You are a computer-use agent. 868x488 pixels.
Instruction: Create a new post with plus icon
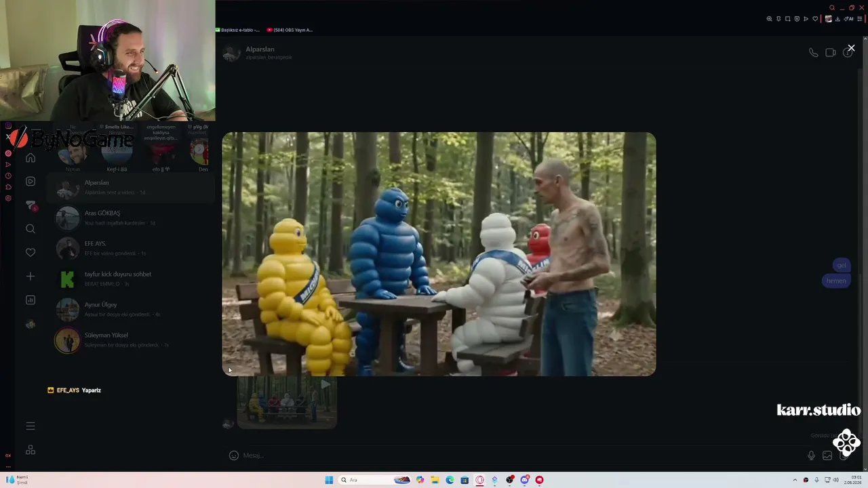[x=31, y=276]
